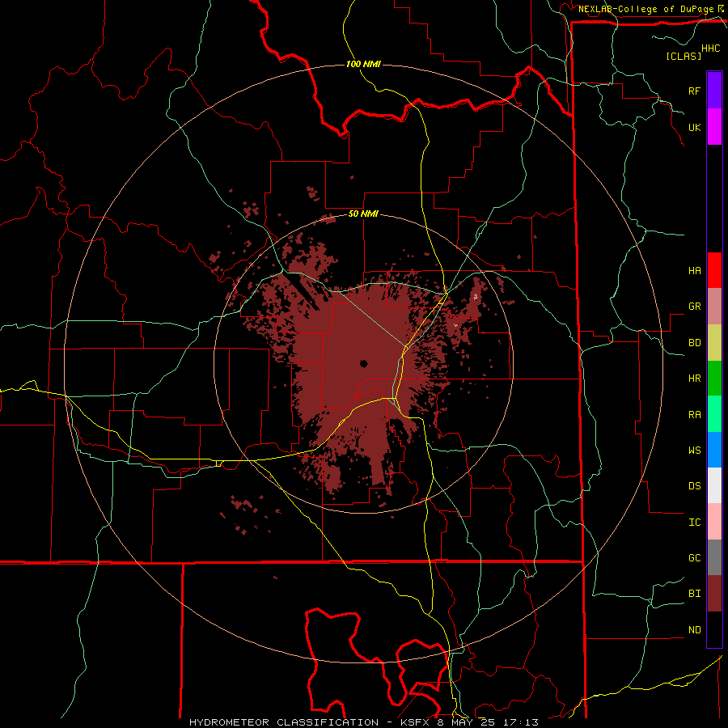
Task: Click the [CLAS] units label
Action: tap(684, 56)
